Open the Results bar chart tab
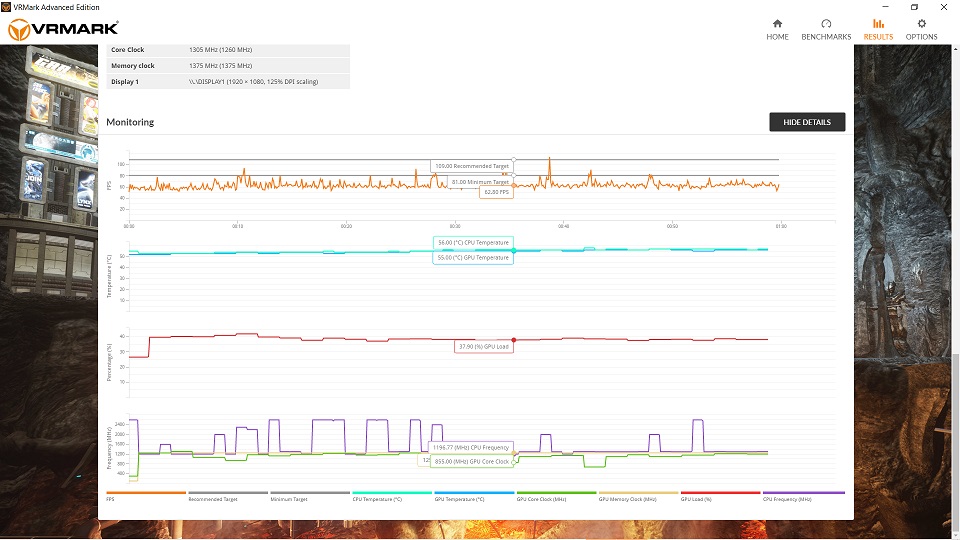This screenshot has width=960, height=540. tap(878, 29)
